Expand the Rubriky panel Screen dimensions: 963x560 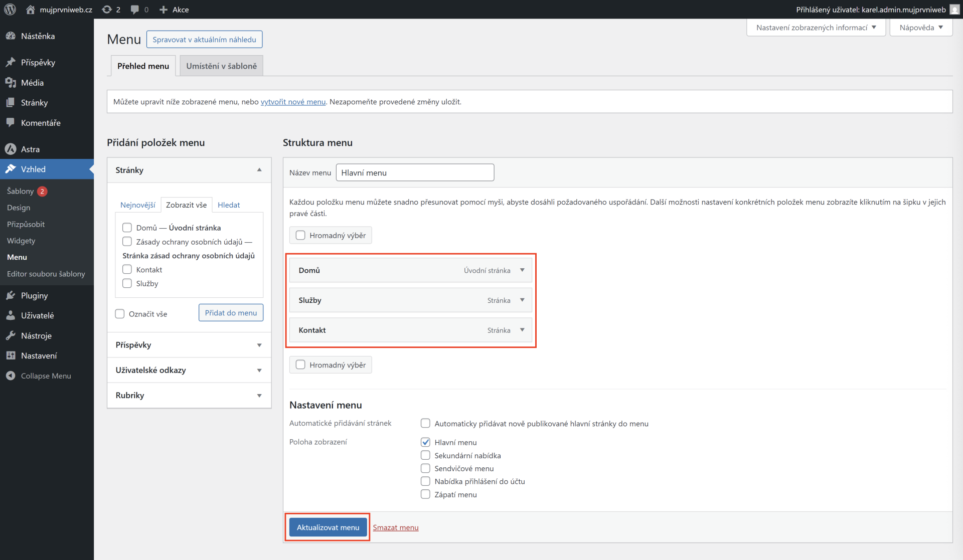[259, 395]
